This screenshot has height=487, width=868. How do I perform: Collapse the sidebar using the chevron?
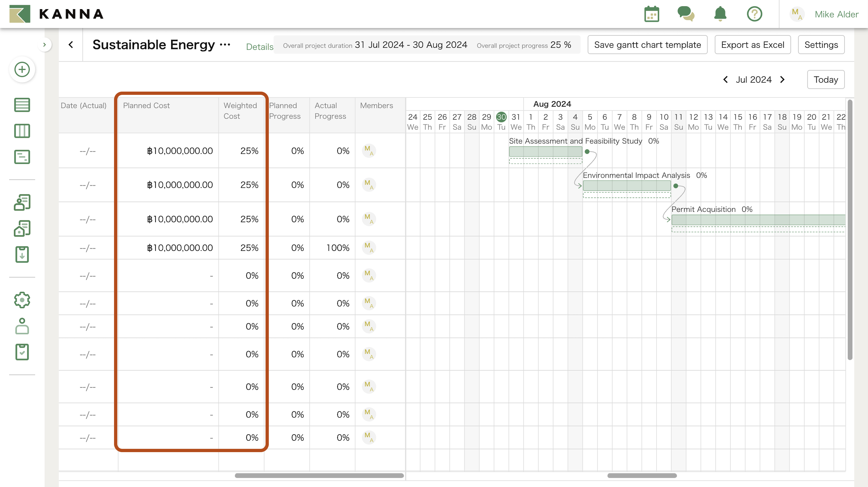tap(46, 44)
